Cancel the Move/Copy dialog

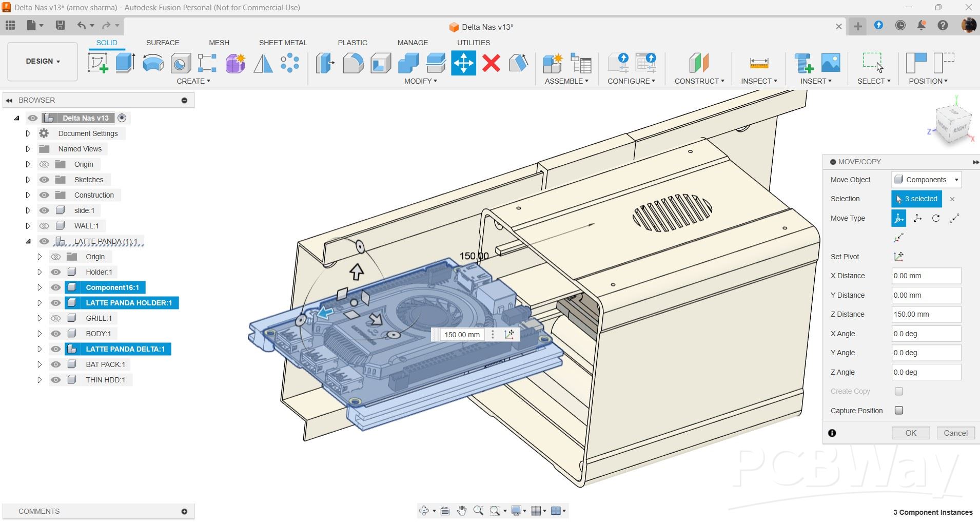pos(955,433)
